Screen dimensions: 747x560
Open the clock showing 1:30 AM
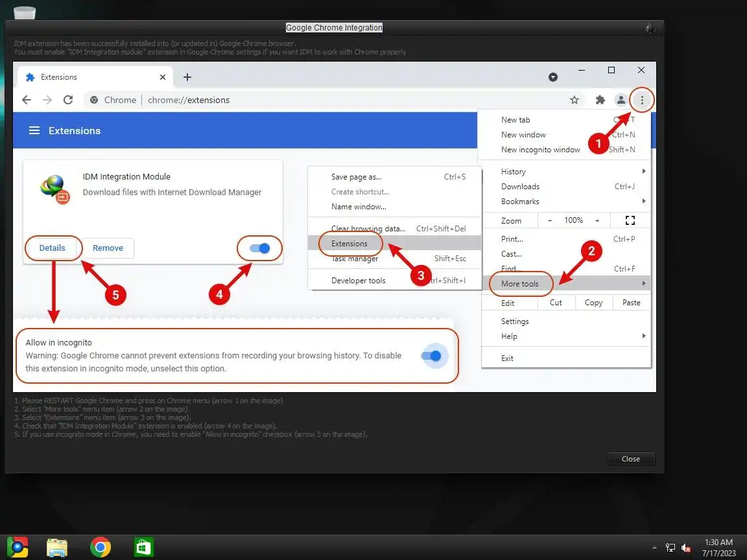[719, 548]
